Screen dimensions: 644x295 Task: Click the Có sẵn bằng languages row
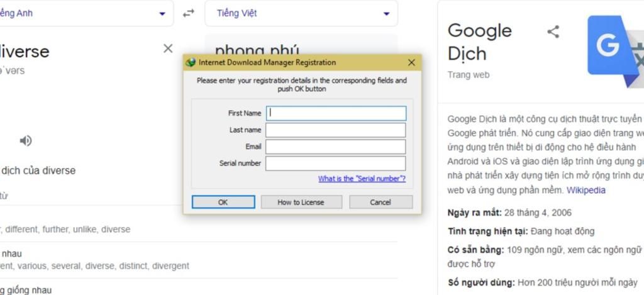click(x=544, y=257)
